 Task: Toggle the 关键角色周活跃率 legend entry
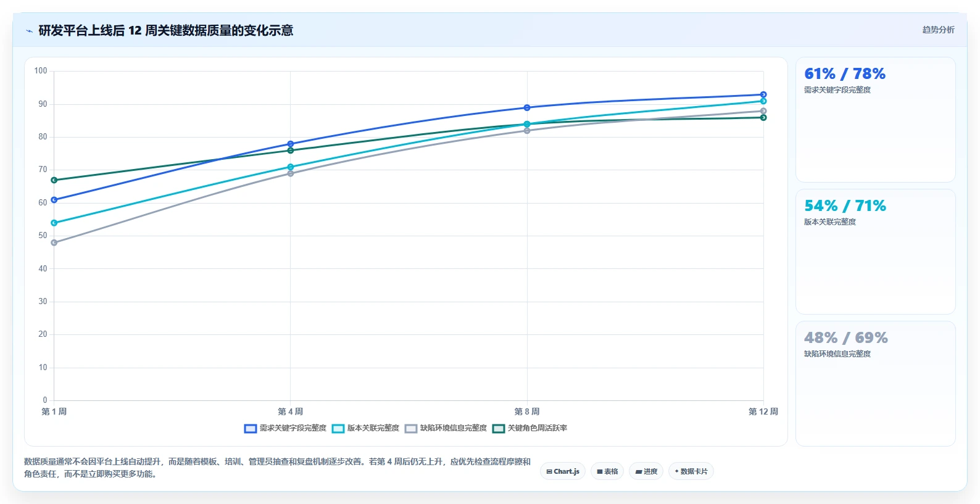point(529,428)
